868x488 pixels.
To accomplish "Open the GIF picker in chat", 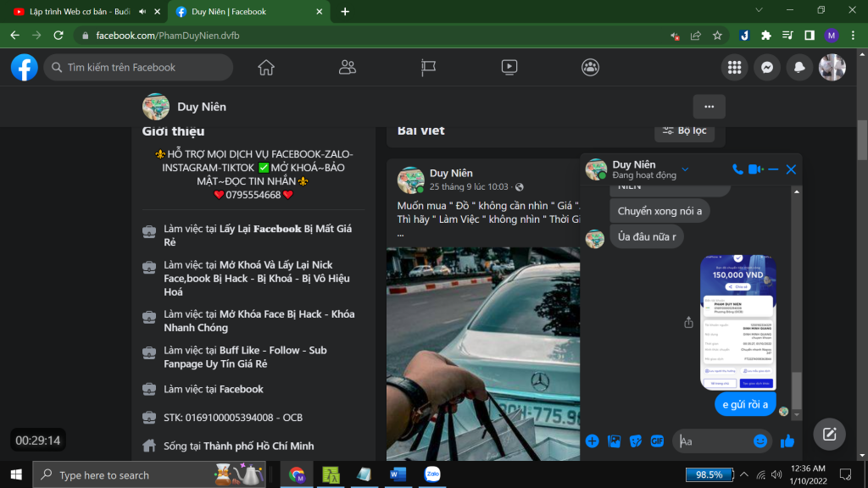I will tap(657, 441).
